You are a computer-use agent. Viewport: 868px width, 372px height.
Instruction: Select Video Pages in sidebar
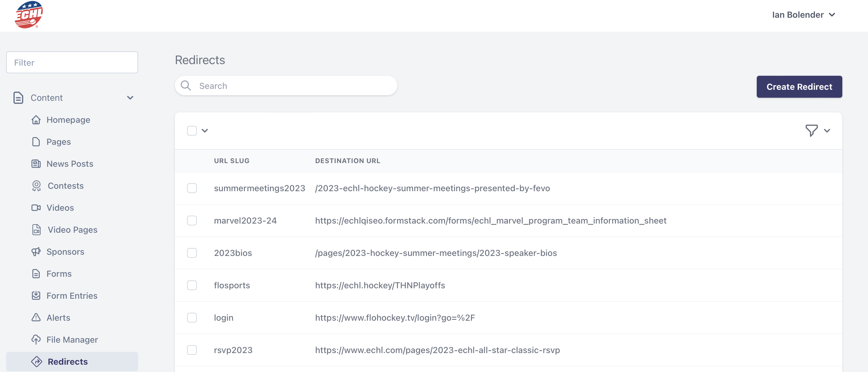(x=72, y=230)
